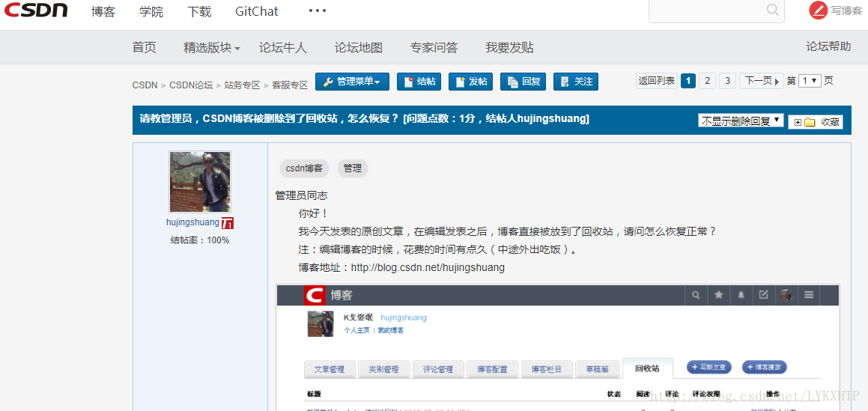The image size is (868, 411).
Task: Open 博客 in the top navigation
Action: click(x=103, y=12)
